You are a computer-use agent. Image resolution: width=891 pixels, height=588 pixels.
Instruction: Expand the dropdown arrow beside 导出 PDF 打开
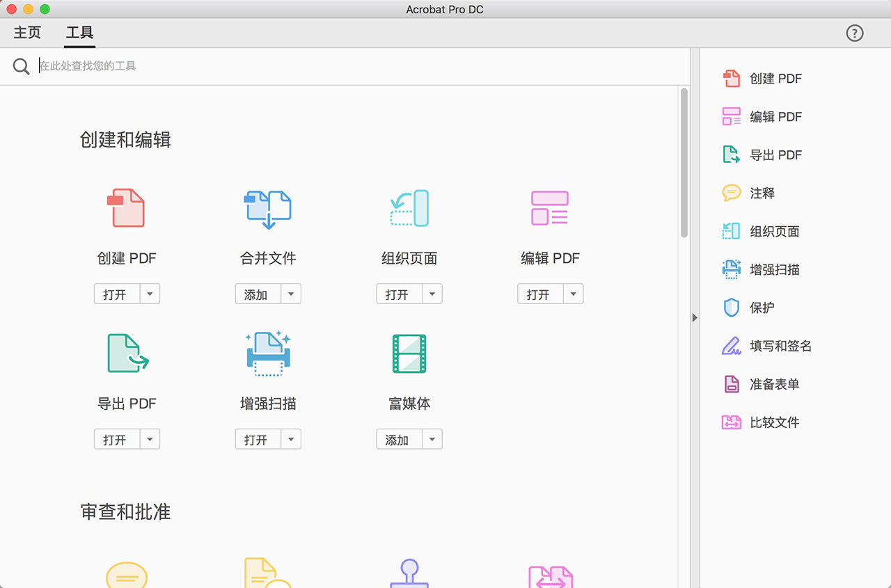click(150, 439)
